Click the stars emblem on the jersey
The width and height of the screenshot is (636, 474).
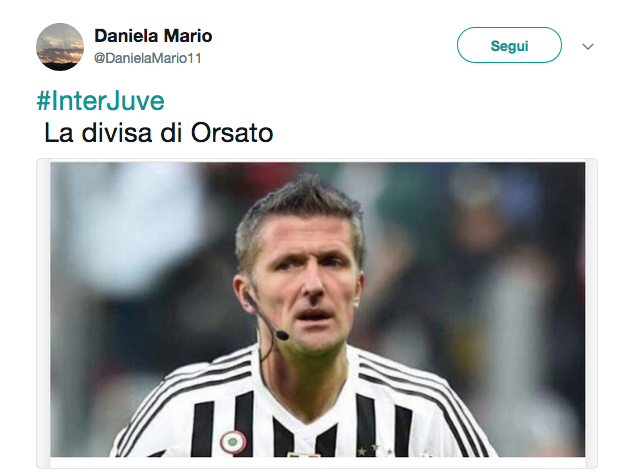pyautogui.click(x=373, y=449)
